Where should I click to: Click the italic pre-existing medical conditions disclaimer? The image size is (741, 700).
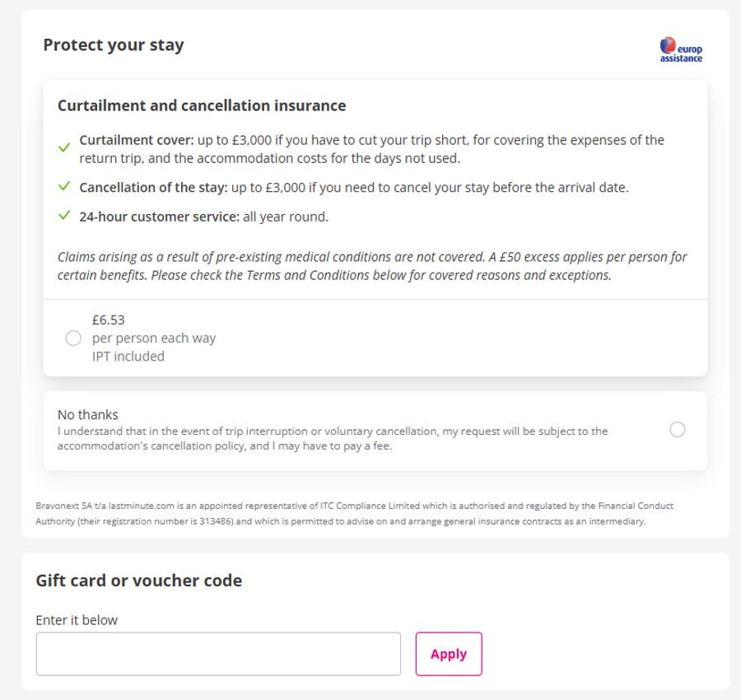(371, 266)
